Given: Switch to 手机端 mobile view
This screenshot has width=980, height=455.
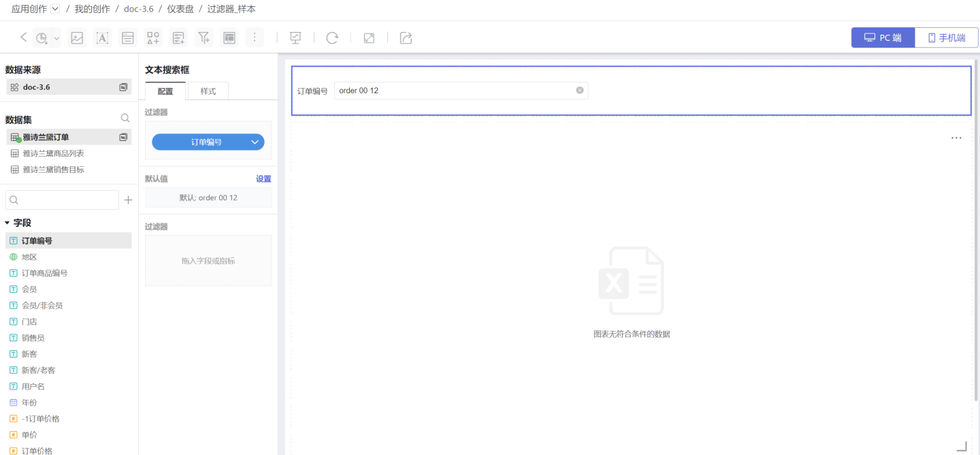Looking at the screenshot, I should 946,37.
